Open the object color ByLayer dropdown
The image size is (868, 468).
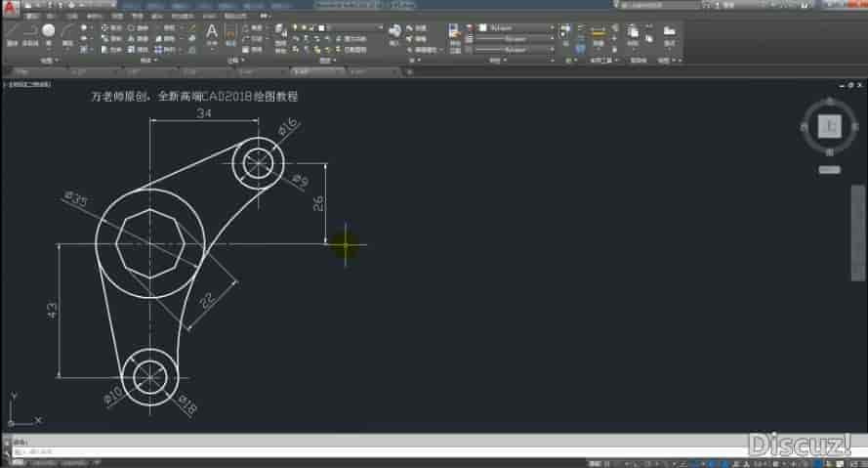(x=551, y=27)
